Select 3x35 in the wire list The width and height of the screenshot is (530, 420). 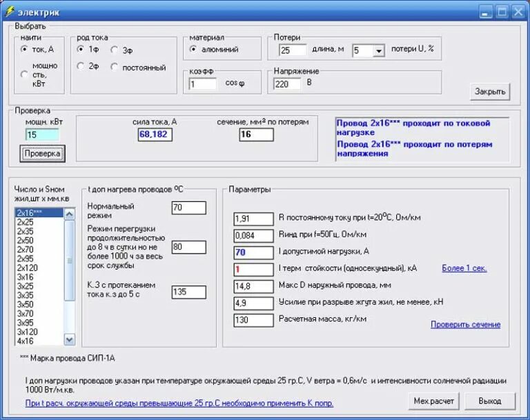tap(39, 295)
